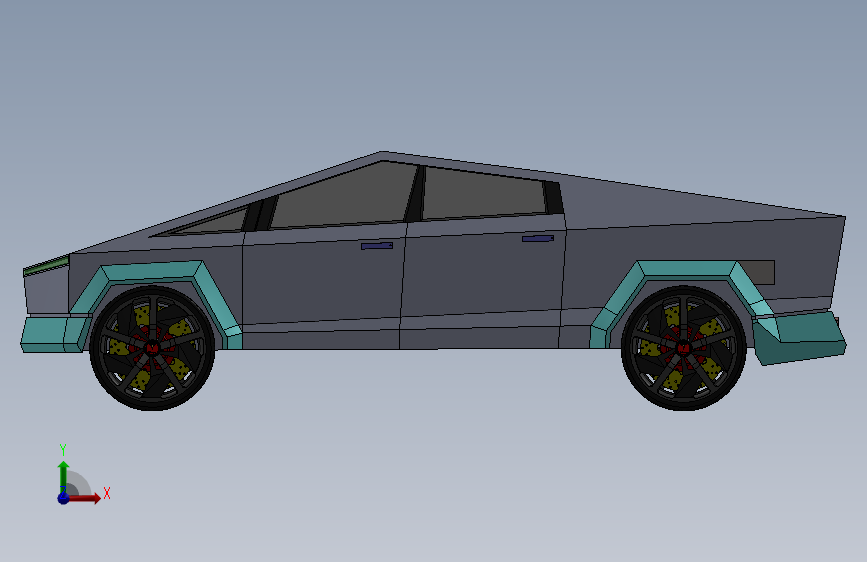Screen dimensions: 867x562
Task: Select the rear door body panel
Action: (x=482, y=279)
